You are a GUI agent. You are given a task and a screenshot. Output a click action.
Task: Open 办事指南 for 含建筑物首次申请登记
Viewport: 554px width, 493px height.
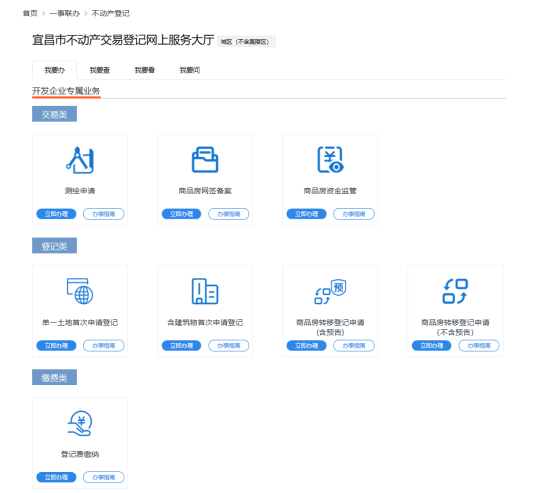[229, 345]
